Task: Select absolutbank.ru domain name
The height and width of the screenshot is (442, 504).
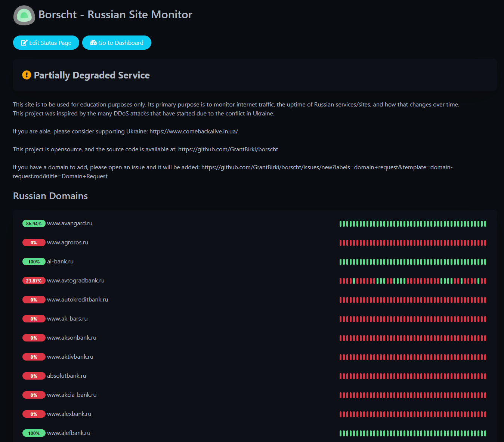Action: (67, 376)
